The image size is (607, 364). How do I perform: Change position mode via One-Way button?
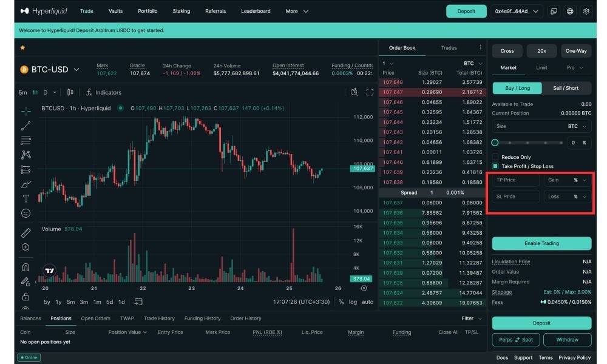[576, 51]
